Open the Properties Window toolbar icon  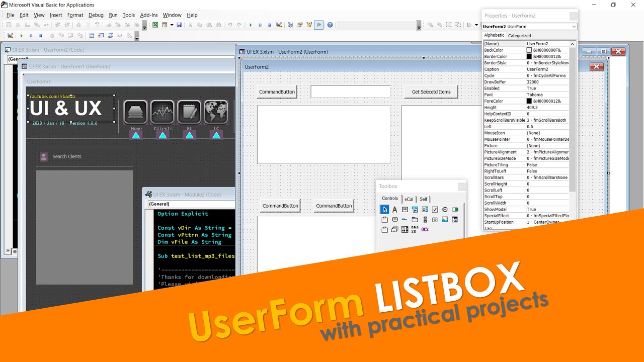click(300, 25)
